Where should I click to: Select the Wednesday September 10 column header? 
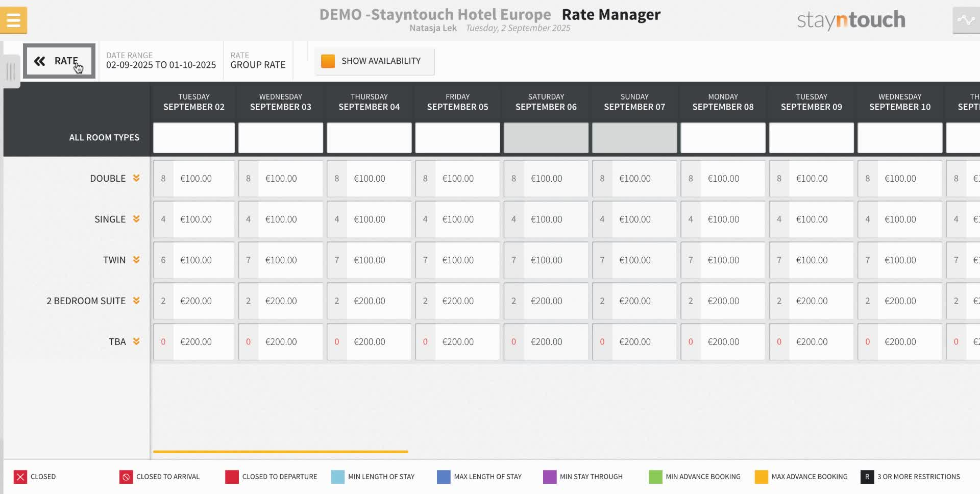tap(900, 102)
